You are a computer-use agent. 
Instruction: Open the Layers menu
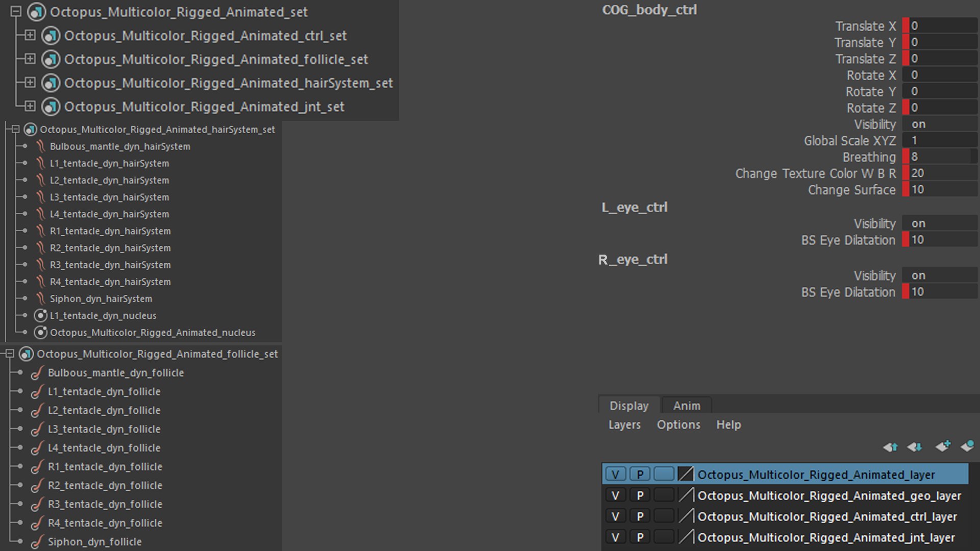pos(624,424)
